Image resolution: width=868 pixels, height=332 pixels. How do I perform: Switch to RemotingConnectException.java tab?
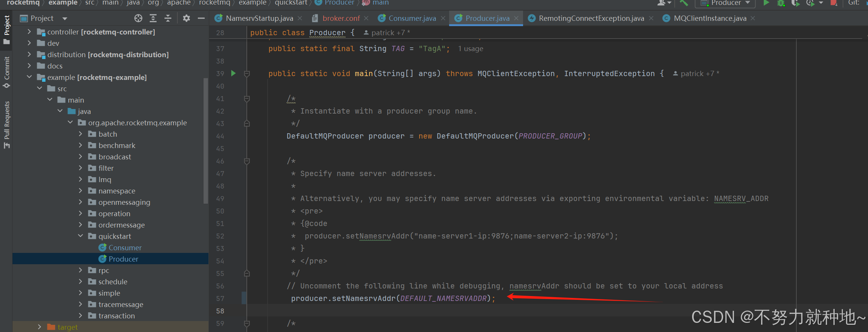[591, 18]
